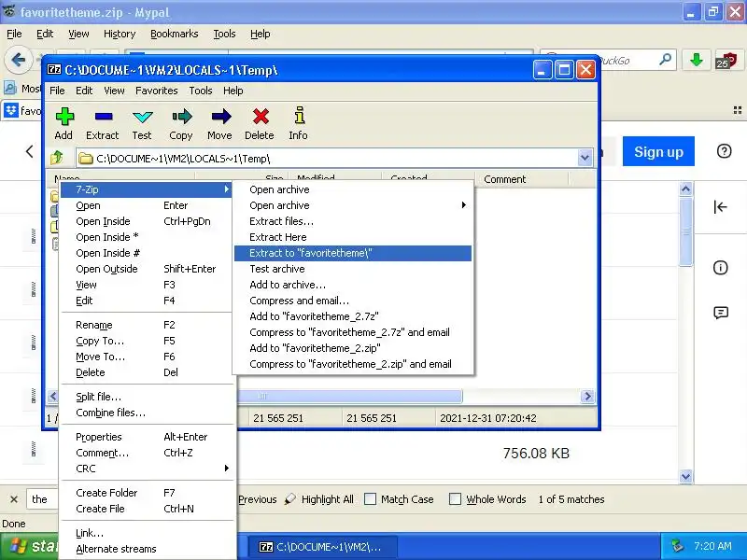Close the find bar with X

click(14, 499)
